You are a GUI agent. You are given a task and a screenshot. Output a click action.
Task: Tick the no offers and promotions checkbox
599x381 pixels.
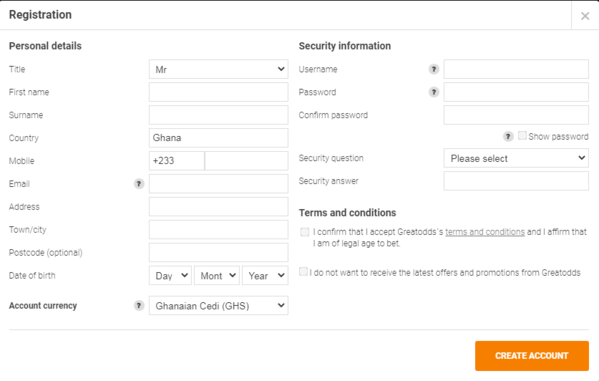coord(303,272)
